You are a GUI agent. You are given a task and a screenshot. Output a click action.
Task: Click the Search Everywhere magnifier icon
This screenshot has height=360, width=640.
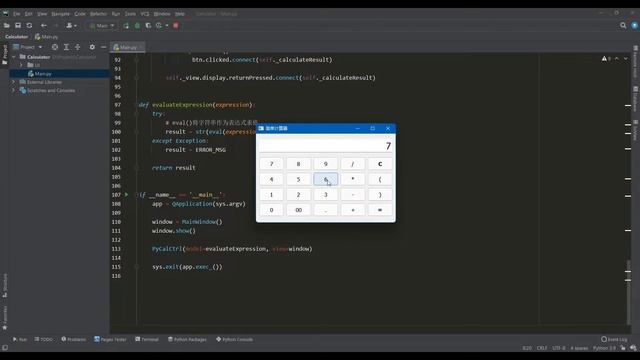(x=623, y=26)
